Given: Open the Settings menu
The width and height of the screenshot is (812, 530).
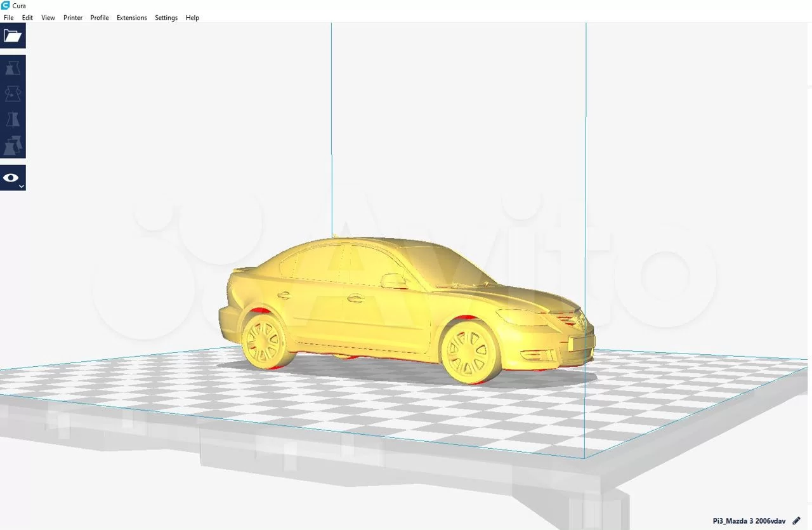Looking at the screenshot, I should point(166,17).
